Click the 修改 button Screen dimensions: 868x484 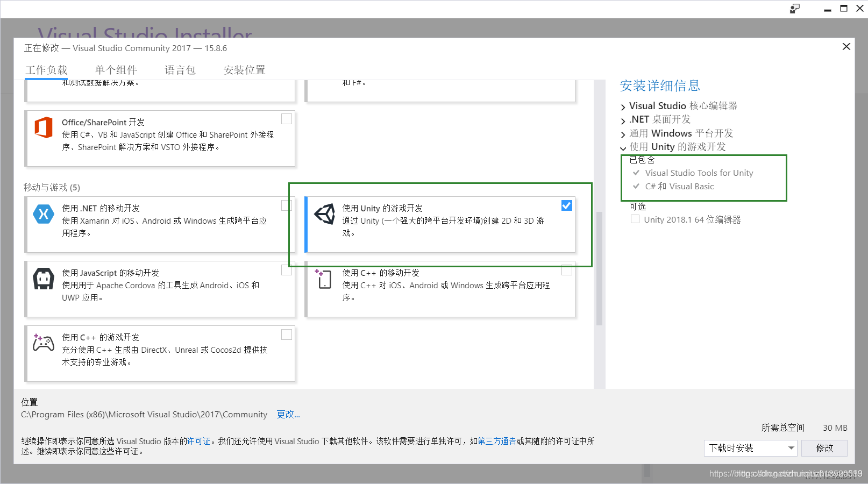tap(824, 448)
